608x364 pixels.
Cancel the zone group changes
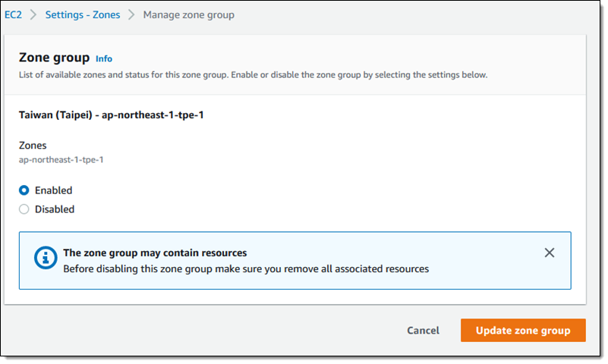[423, 331]
